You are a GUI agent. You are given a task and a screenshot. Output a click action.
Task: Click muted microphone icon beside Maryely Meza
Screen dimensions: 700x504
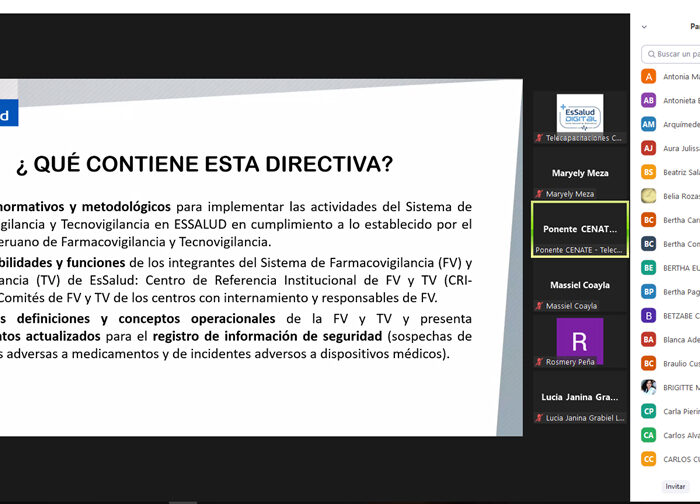coord(539,194)
